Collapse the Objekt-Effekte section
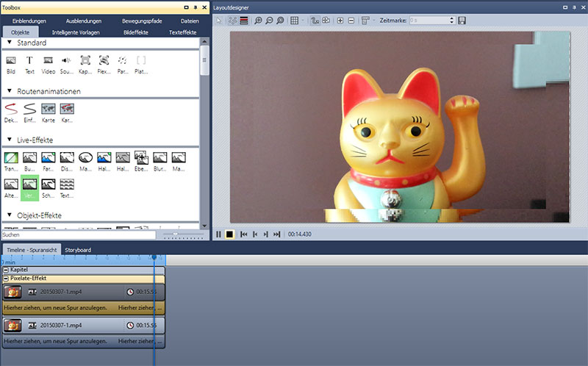 tap(10, 215)
